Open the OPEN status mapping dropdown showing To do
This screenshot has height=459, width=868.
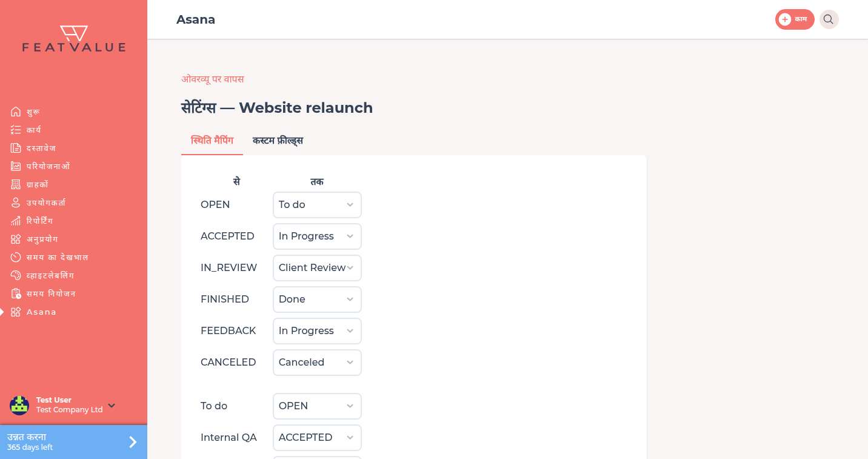tap(317, 205)
